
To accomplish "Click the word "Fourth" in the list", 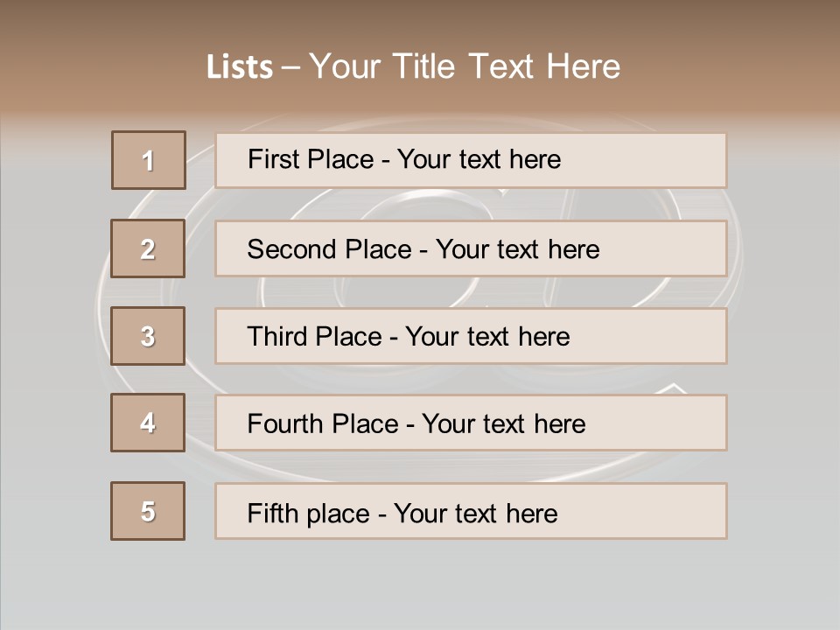I will pyautogui.click(x=287, y=424).
